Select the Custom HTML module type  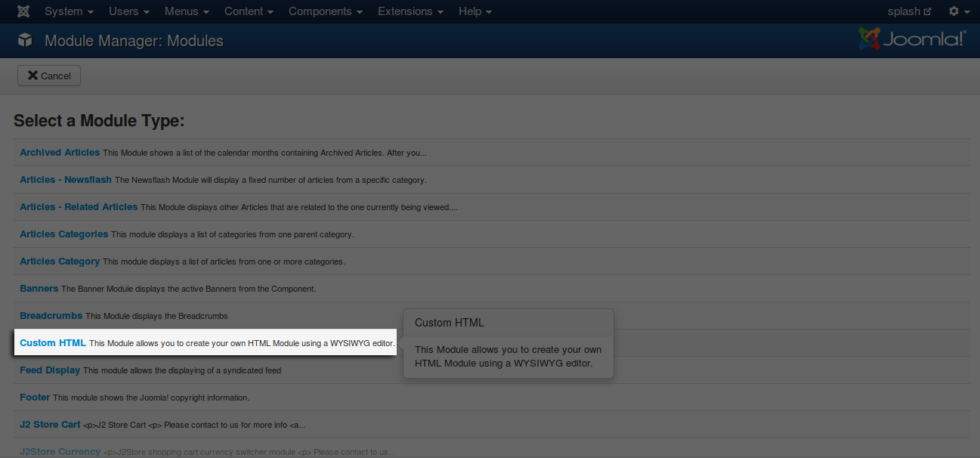tap(53, 343)
